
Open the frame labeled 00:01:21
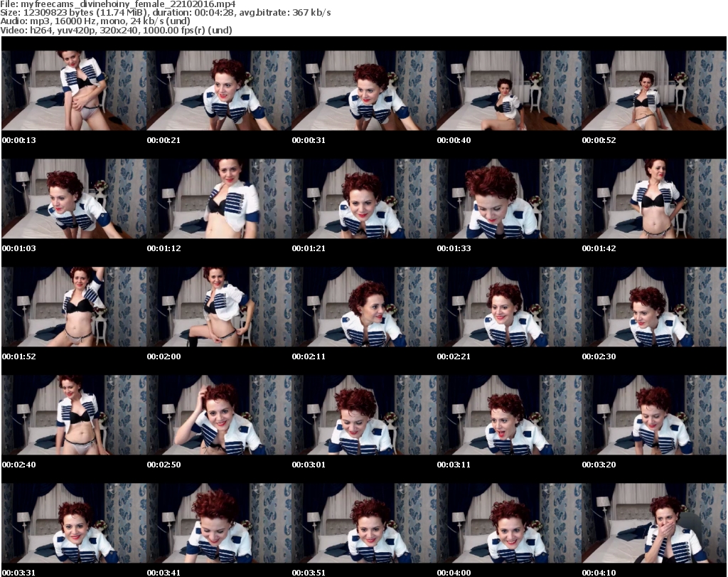coord(364,198)
